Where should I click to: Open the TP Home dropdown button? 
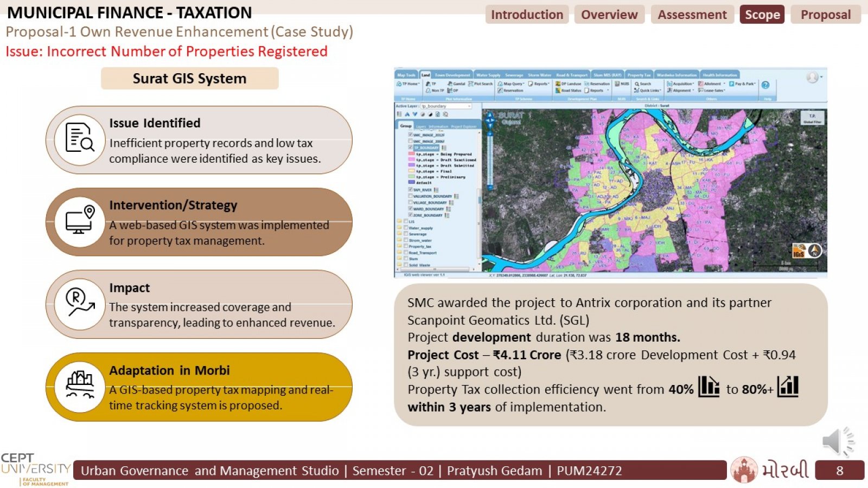[408, 84]
